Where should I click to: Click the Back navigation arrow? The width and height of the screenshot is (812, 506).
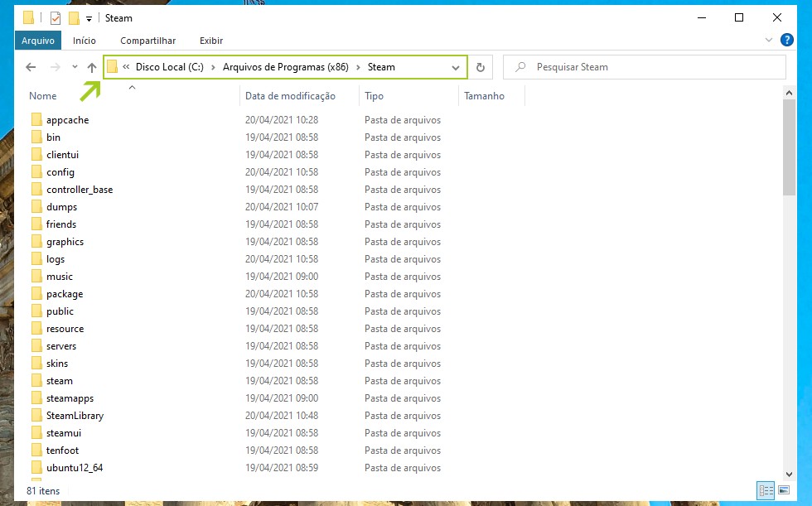[x=31, y=67]
